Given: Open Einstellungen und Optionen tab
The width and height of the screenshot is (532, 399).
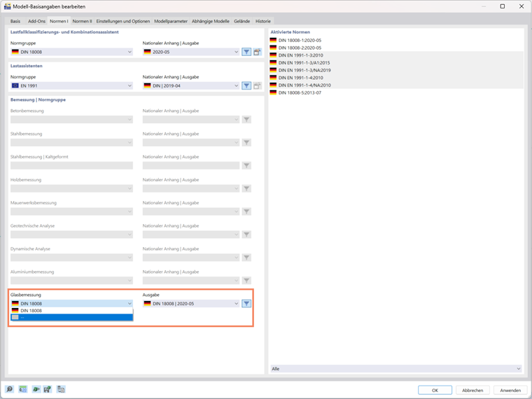Looking at the screenshot, I should tap(122, 21).
